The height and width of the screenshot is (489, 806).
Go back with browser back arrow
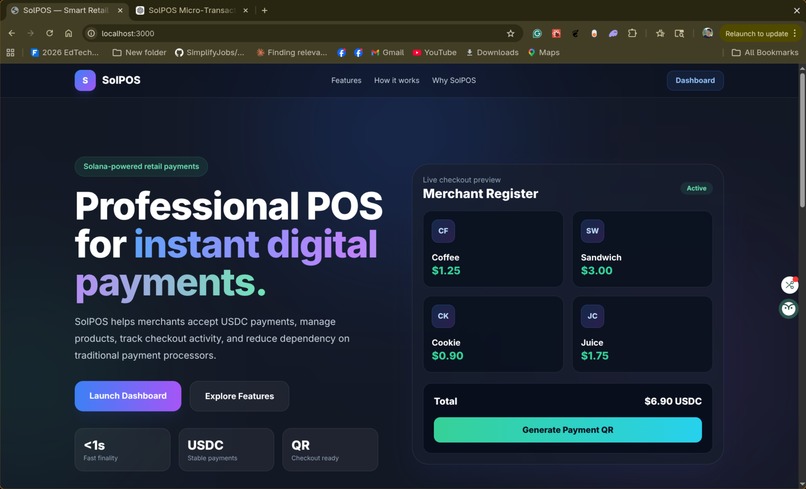(x=12, y=33)
